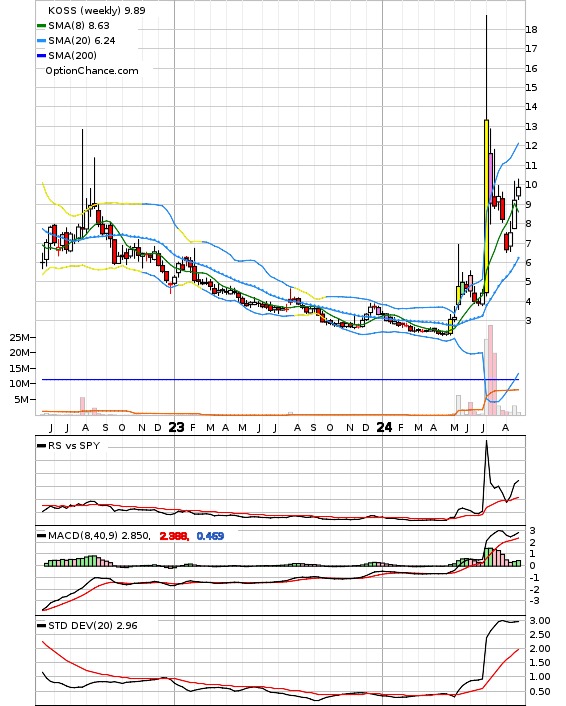
Task: Click the blue MACD histogram value 0.469
Action: click(210, 536)
